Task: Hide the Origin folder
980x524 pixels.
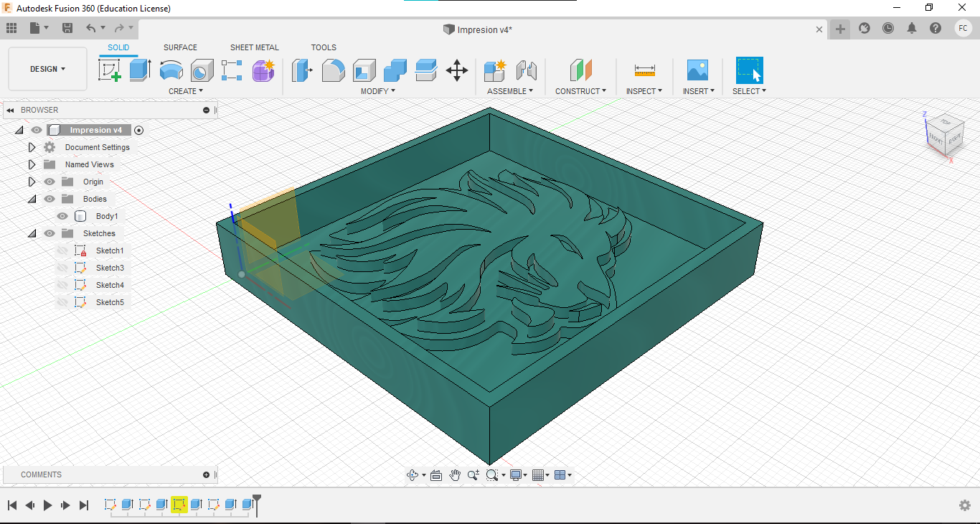Action: coord(50,182)
